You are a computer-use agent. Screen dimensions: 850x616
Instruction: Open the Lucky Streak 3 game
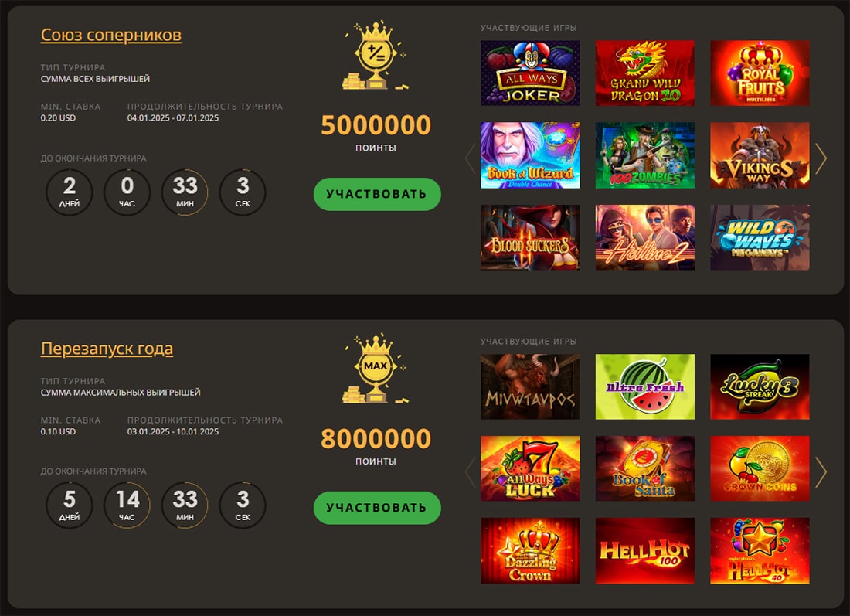pyautogui.click(x=760, y=386)
